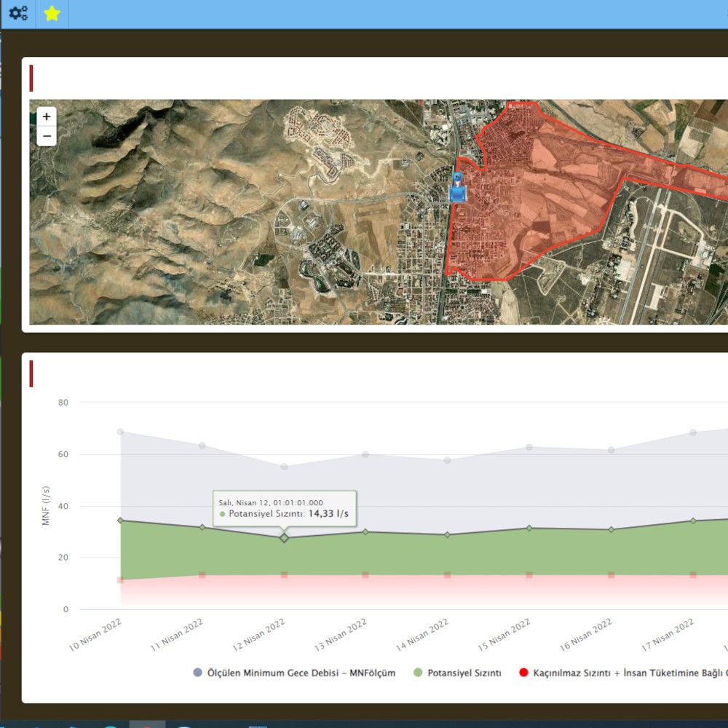728x728 pixels.
Task: Select green Potansiyel Sızıntı point at 10 Nisan
Action: [121, 521]
